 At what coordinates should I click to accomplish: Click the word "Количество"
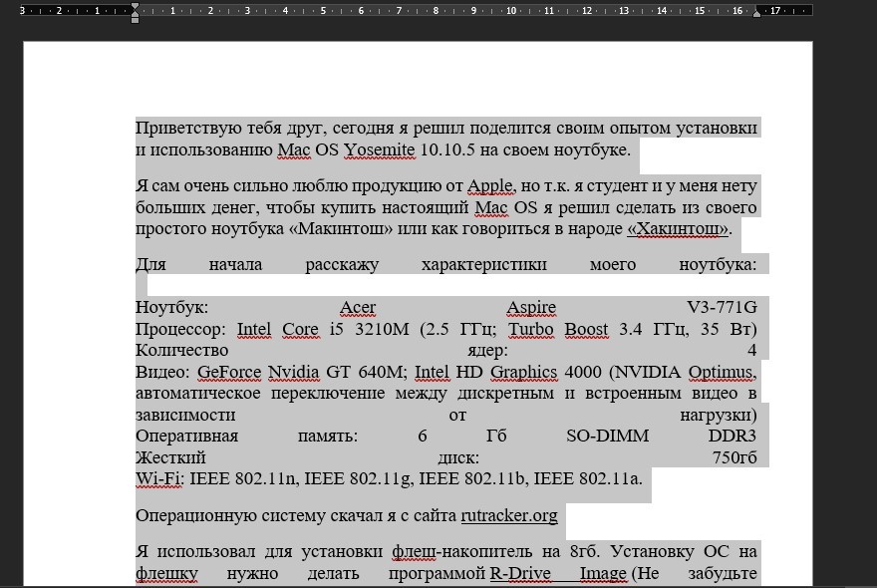[x=181, y=350]
